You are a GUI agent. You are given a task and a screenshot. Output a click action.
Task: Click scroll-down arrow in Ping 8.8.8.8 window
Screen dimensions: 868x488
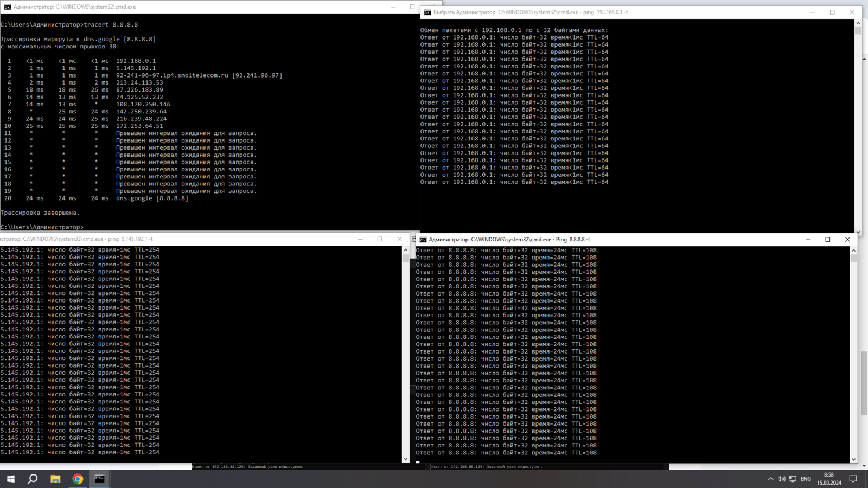[x=853, y=459]
